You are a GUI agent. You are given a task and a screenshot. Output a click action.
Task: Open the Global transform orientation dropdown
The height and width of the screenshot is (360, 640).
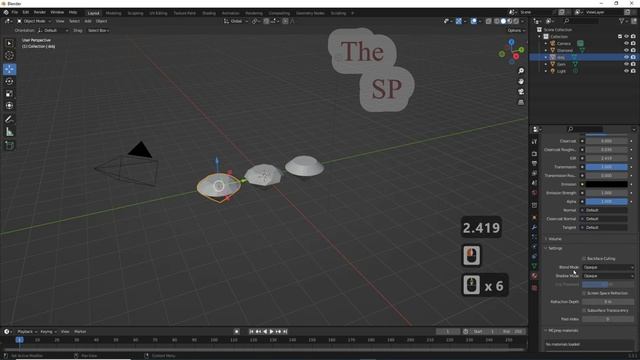tap(236, 21)
